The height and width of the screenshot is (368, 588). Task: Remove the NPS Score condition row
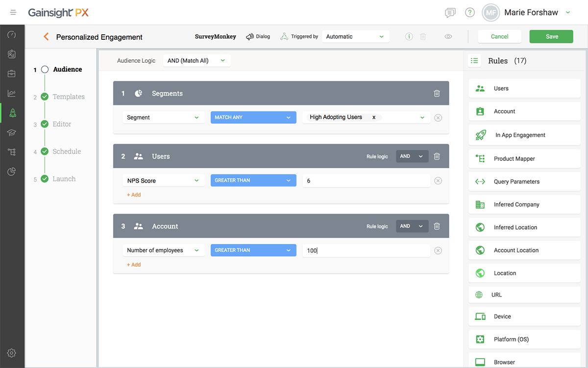click(438, 181)
